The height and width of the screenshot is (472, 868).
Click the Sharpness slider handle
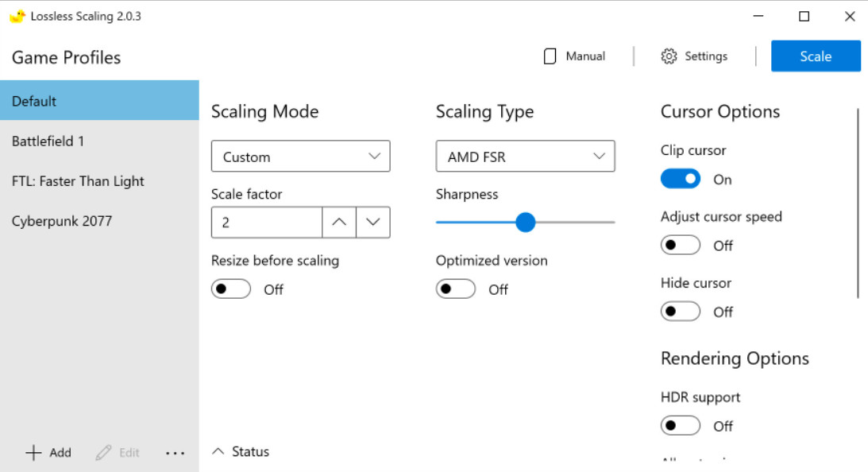click(525, 222)
